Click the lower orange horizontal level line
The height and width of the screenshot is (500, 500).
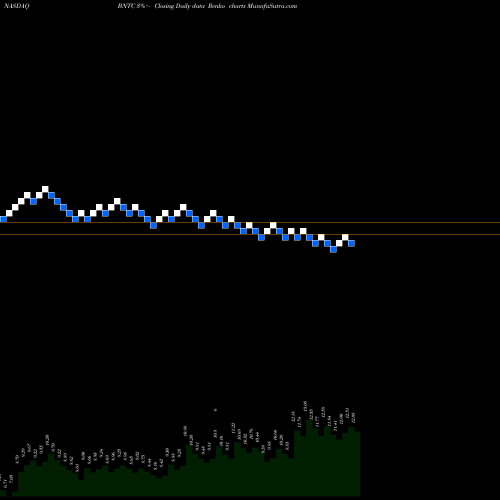coord(250,235)
